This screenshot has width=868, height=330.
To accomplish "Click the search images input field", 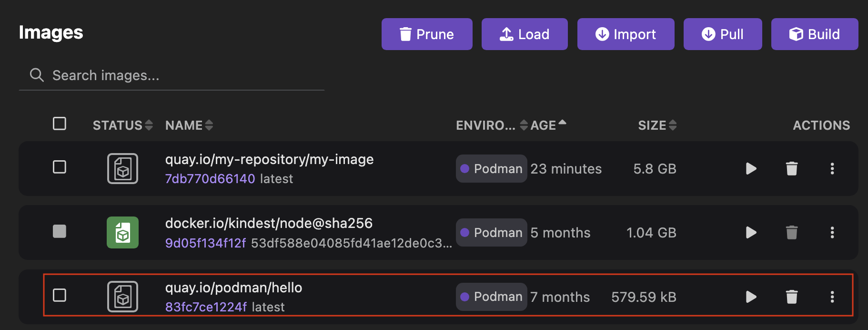I will coord(143,75).
